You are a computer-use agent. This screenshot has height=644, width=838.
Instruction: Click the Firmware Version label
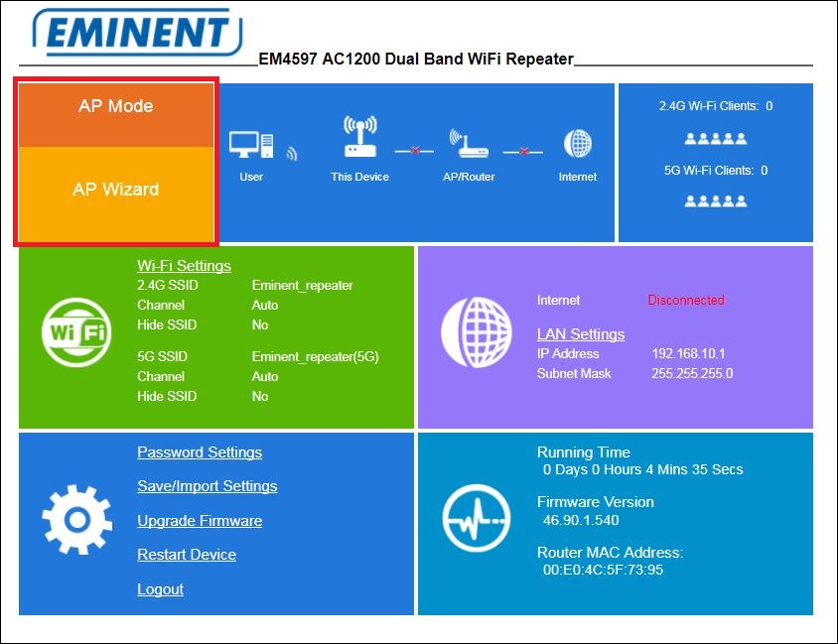click(596, 502)
